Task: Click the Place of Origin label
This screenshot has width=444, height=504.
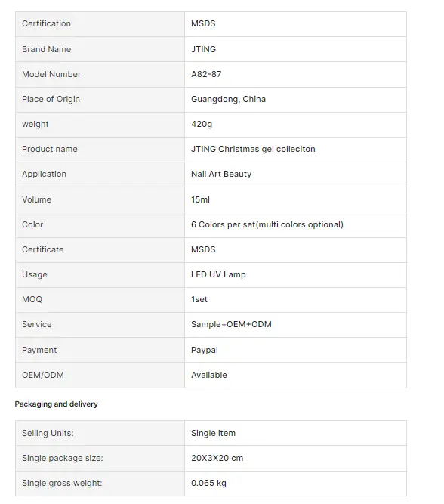Action: pyautogui.click(x=51, y=99)
